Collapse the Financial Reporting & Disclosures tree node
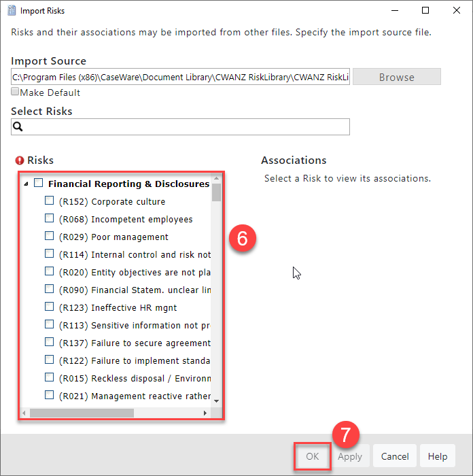The width and height of the screenshot is (473, 476). click(x=26, y=184)
